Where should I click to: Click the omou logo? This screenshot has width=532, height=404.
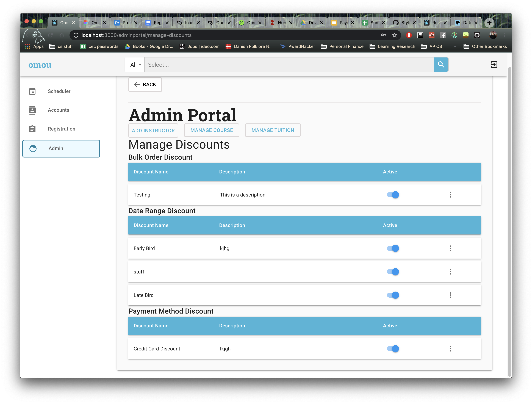[x=40, y=65]
